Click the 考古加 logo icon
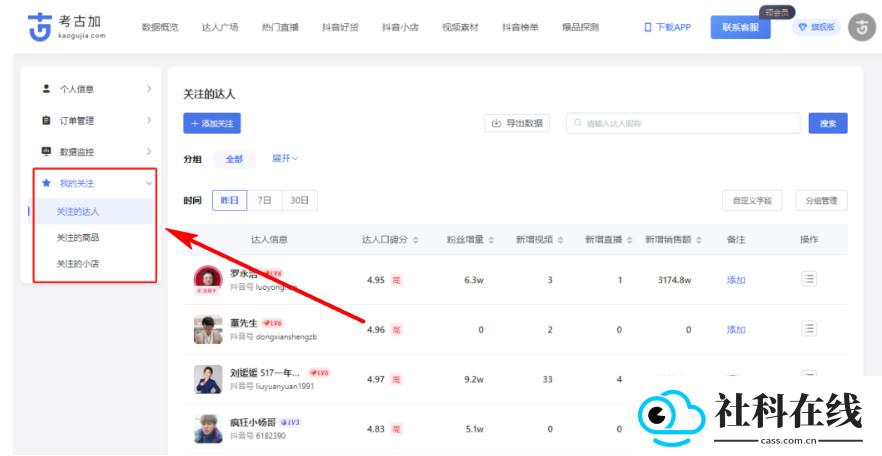 click(40, 26)
